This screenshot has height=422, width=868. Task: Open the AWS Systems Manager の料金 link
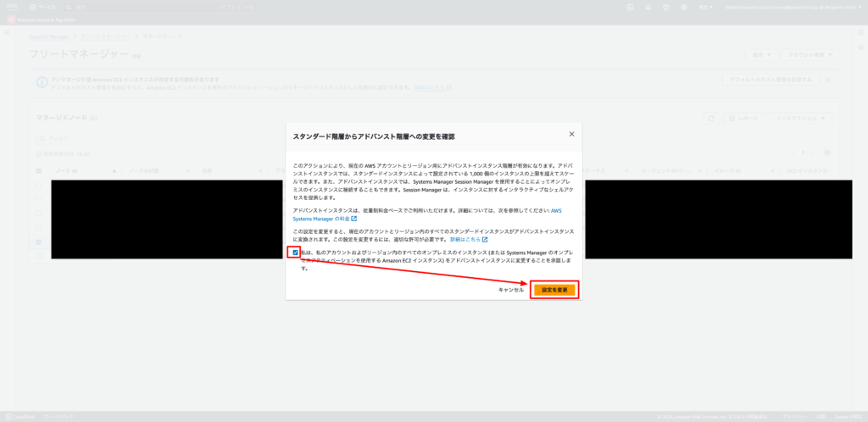427,214
